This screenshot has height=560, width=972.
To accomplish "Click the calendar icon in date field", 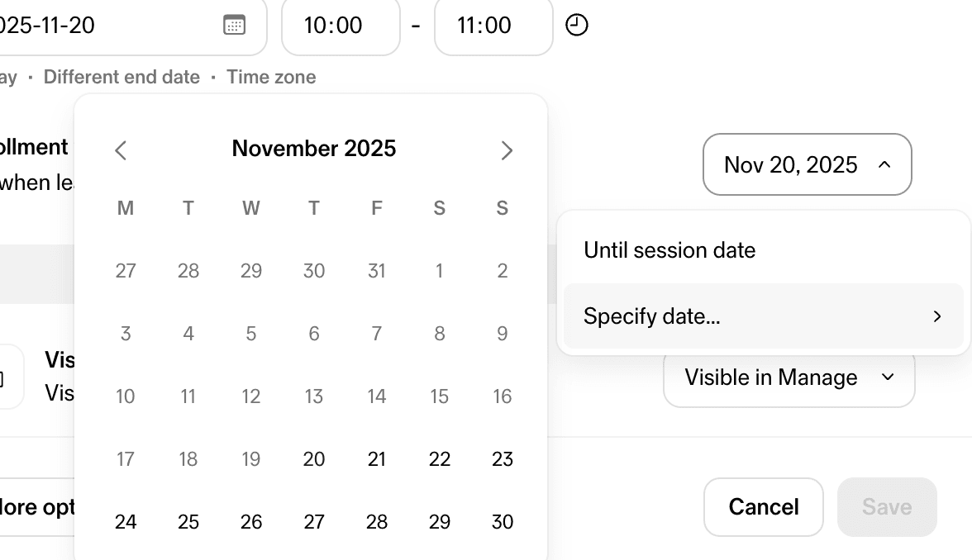I will pyautogui.click(x=235, y=25).
